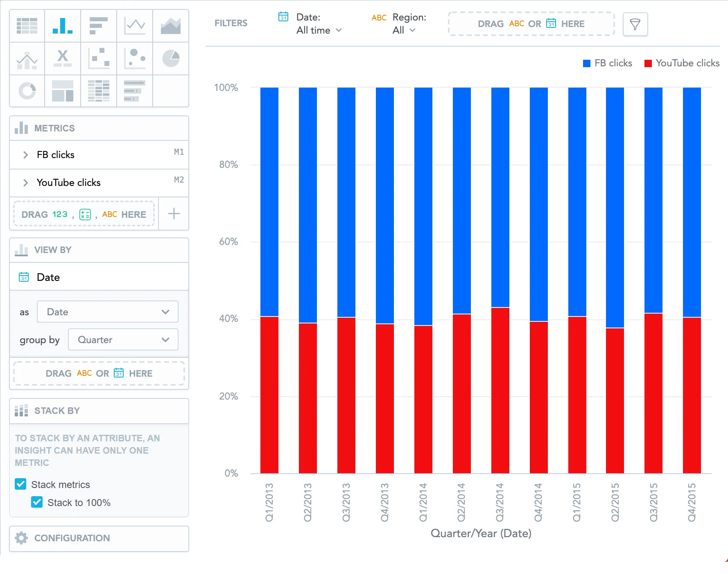Switch to the bubble chart visualization
Image resolution: width=728 pixels, height=574 pixels.
(135, 59)
